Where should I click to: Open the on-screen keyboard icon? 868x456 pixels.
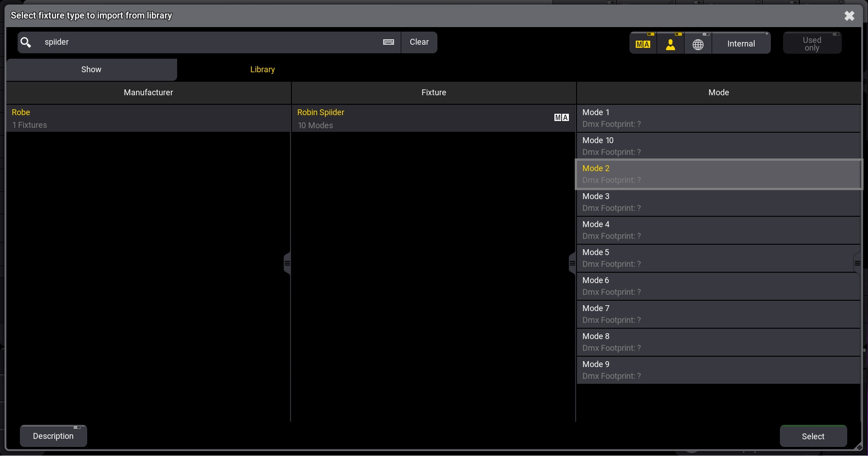(388, 42)
